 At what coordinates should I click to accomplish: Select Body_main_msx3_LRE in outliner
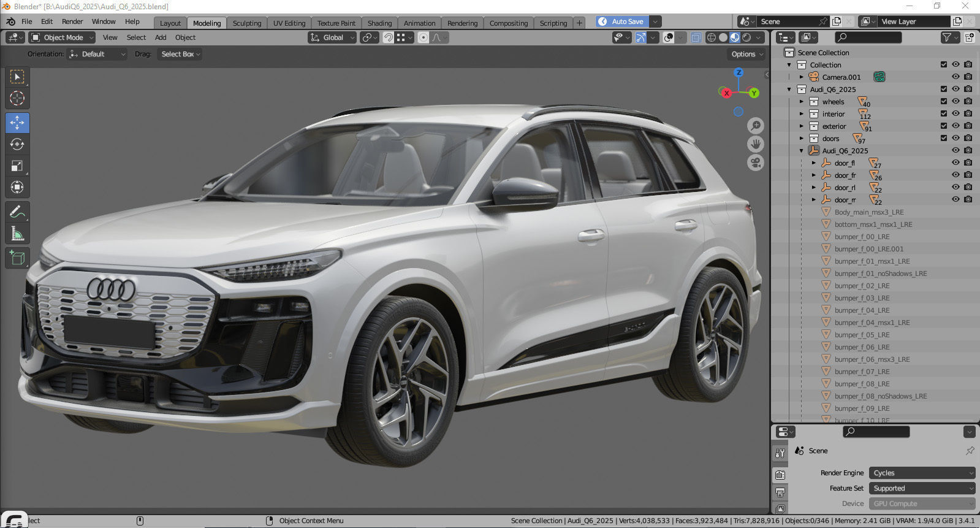point(869,212)
